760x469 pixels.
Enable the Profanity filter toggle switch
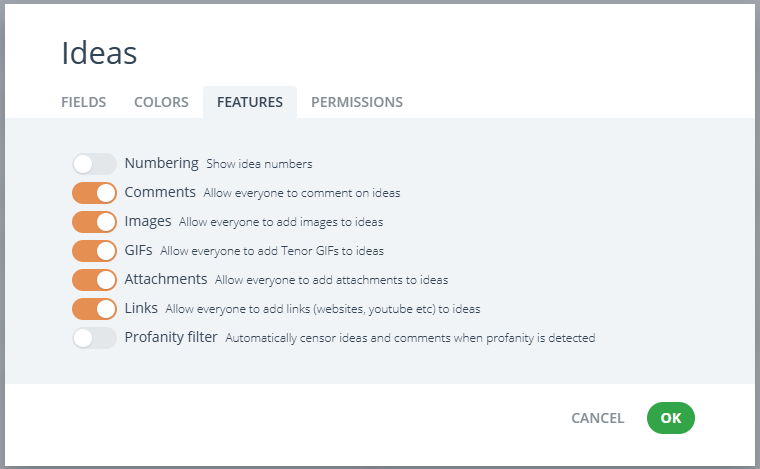pos(95,338)
